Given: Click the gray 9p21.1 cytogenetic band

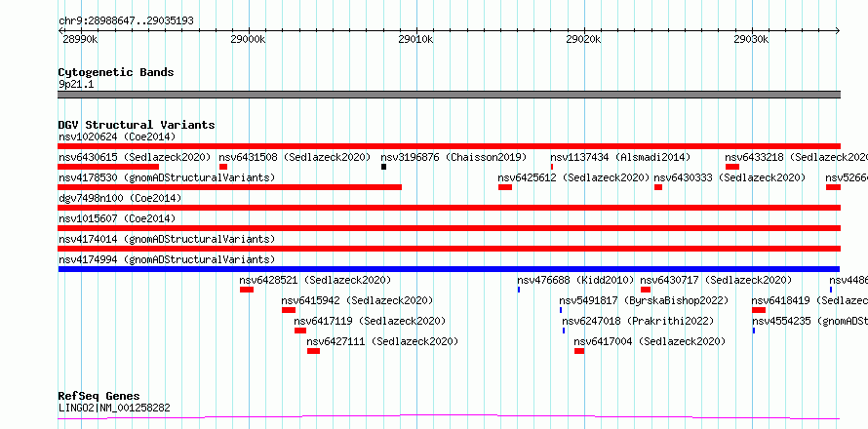Looking at the screenshot, I should click(x=449, y=95).
